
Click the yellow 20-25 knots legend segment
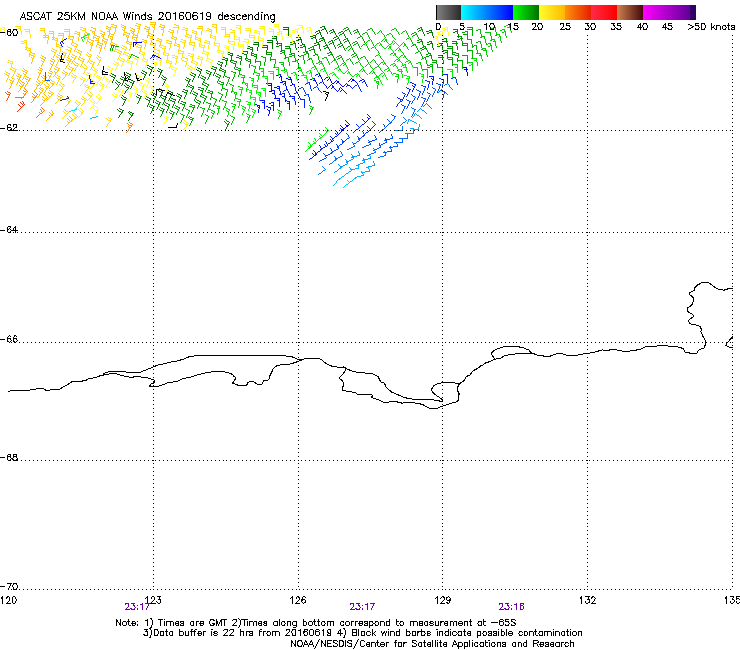[552, 12]
